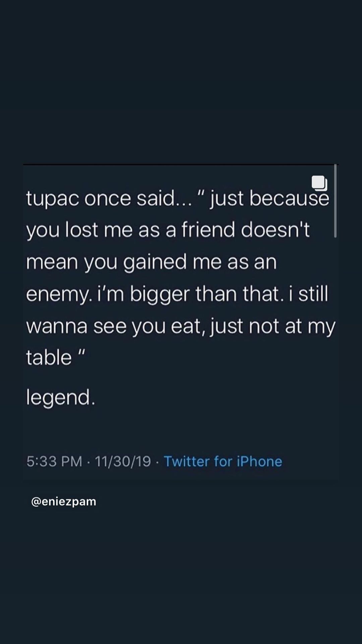Click the word iPhone in the source label

coord(259,461)
